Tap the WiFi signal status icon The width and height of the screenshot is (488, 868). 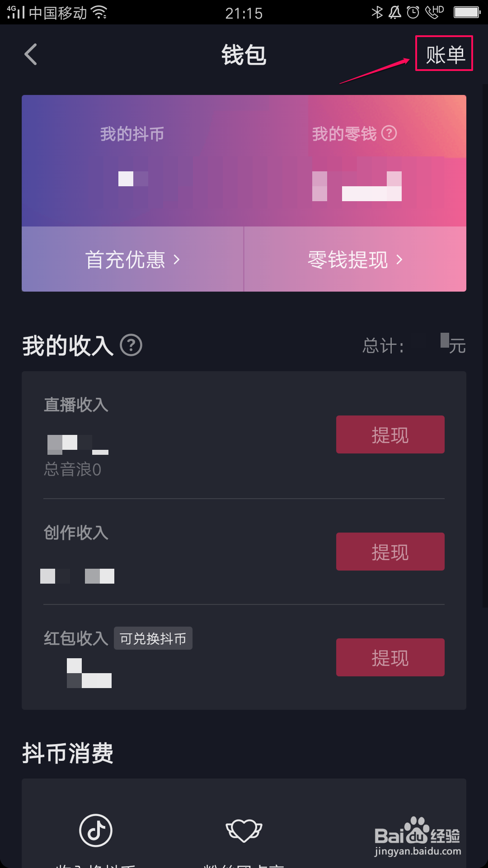coord(99,12)
